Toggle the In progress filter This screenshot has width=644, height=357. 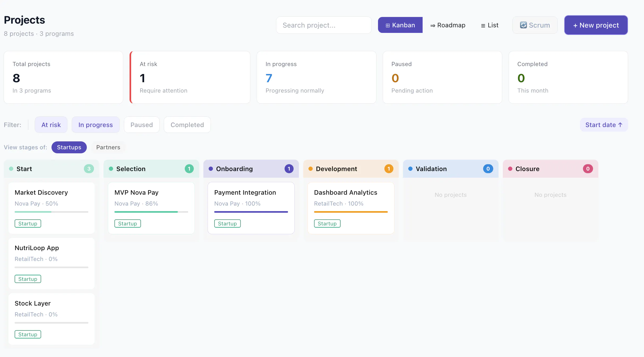click(x=96, y=125)
